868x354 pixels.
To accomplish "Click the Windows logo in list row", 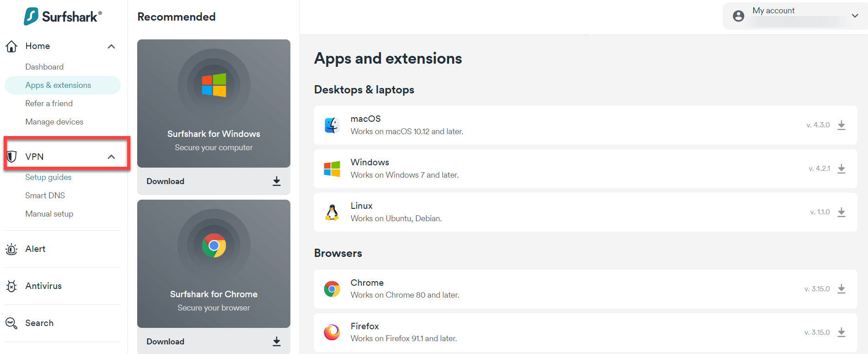I will click(332, 169).
